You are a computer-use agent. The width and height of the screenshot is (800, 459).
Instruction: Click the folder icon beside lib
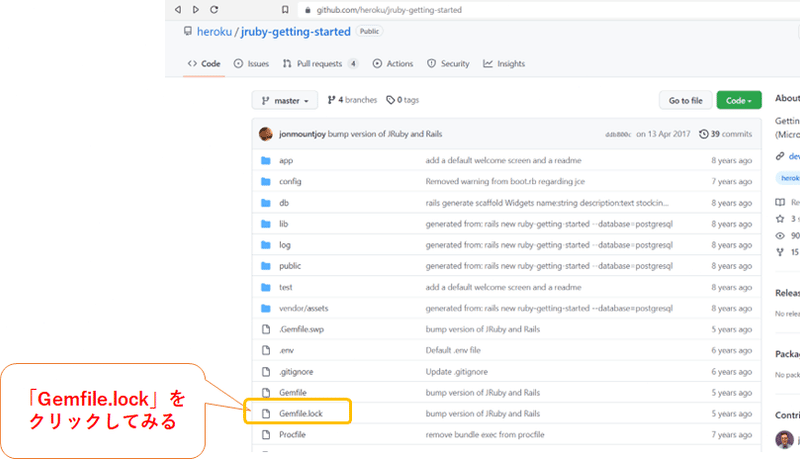266,224
